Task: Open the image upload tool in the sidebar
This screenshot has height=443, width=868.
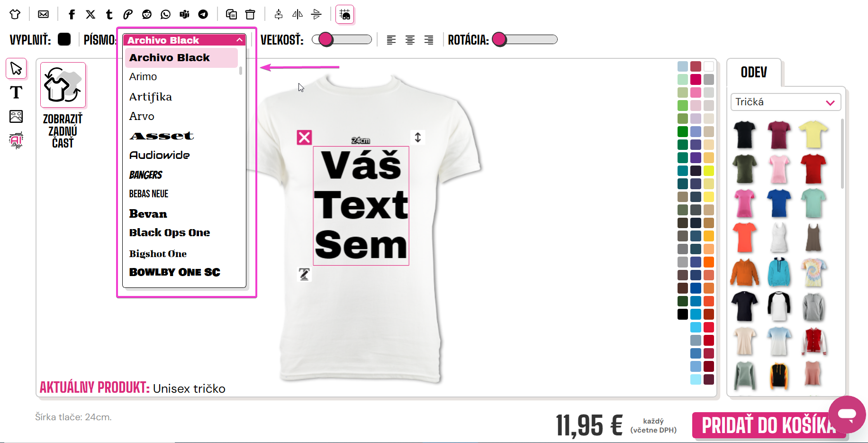Action: pyautogui.click(x=16, y=116)
